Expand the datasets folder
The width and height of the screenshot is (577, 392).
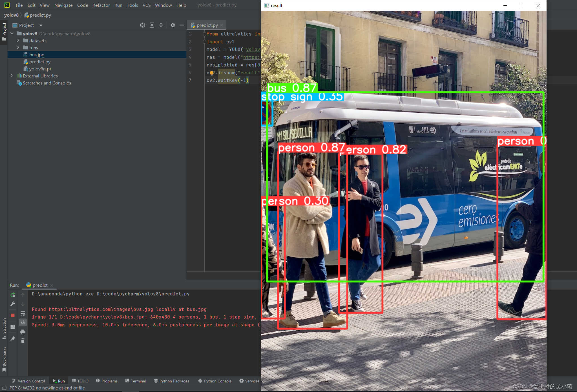point(18,41)
